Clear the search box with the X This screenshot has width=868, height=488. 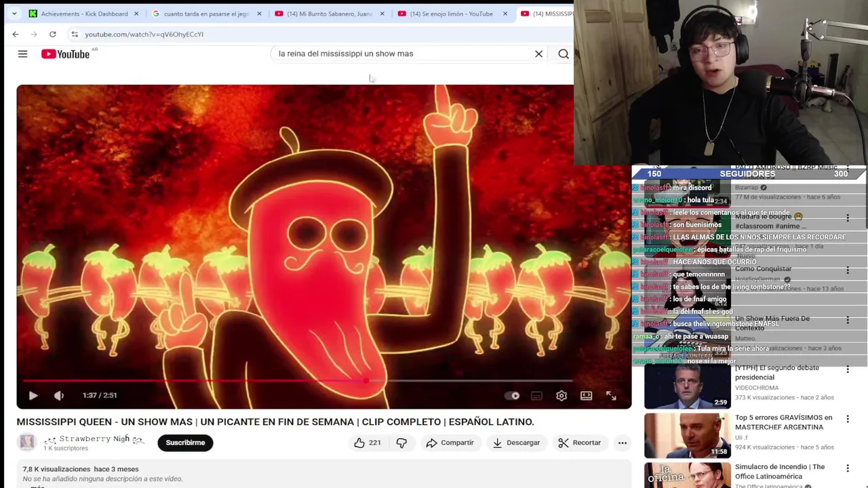tap(539, 54)
